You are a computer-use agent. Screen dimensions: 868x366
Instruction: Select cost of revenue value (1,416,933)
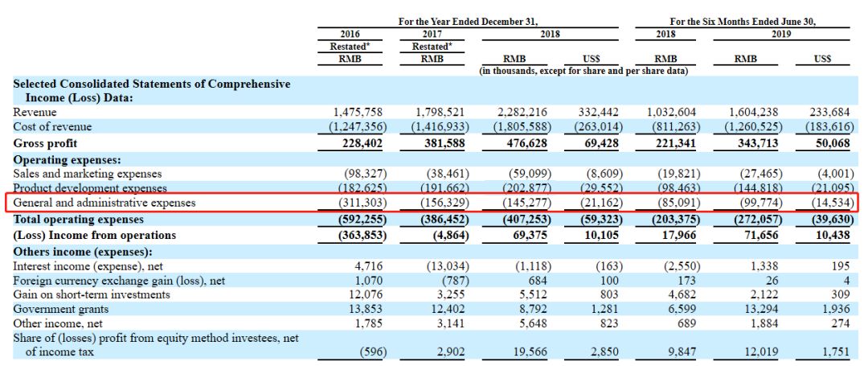click(440, 127)
